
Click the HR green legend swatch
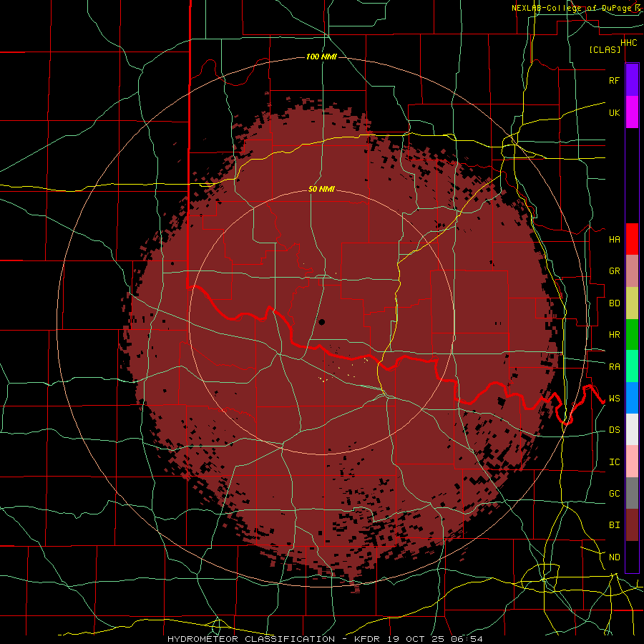(632, 335)
